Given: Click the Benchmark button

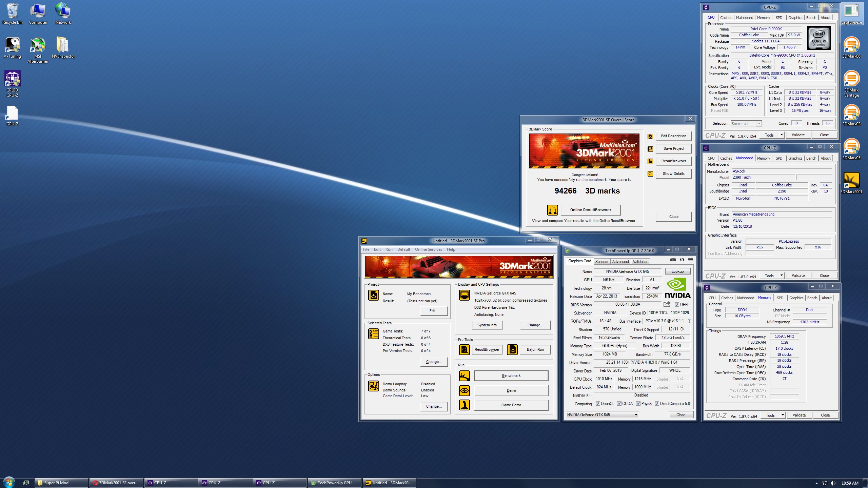Looking at the screenshot, I should (x=511, y=376).
